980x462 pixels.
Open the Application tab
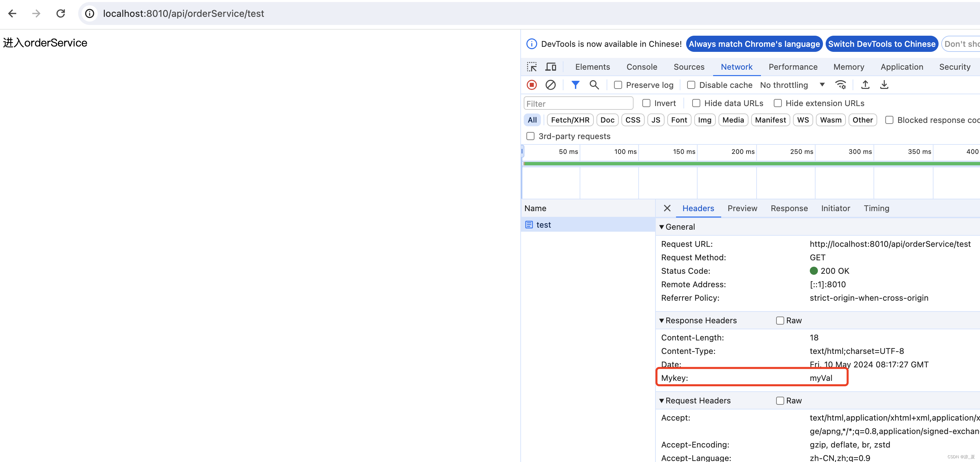[901, 67]
